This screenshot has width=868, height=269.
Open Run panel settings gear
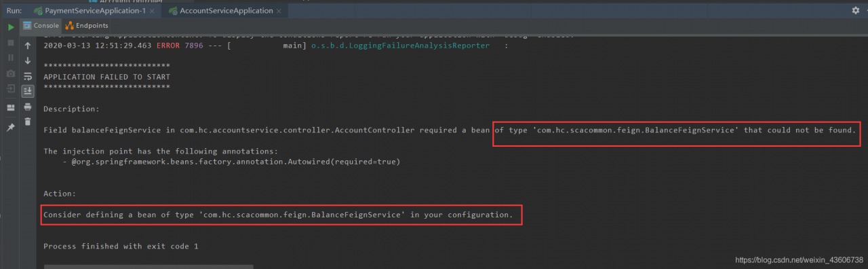pyautogui.click(x=856, y=10)
